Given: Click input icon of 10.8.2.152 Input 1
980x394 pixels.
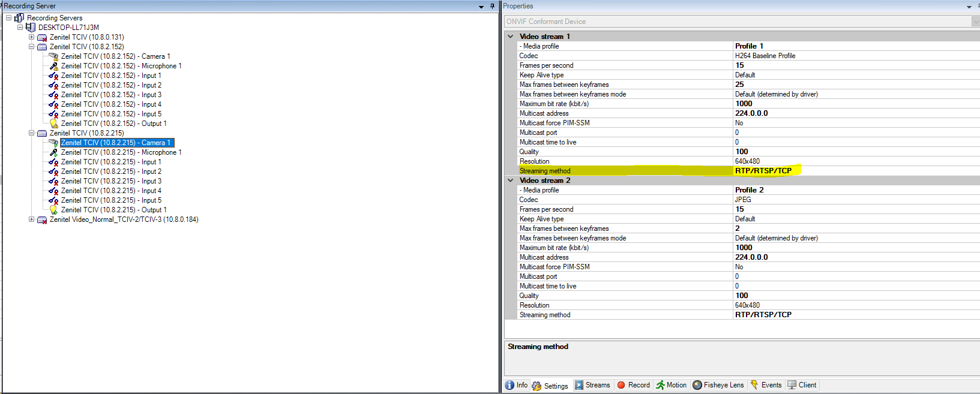Looking at the screenshot, I should point(53,76).
